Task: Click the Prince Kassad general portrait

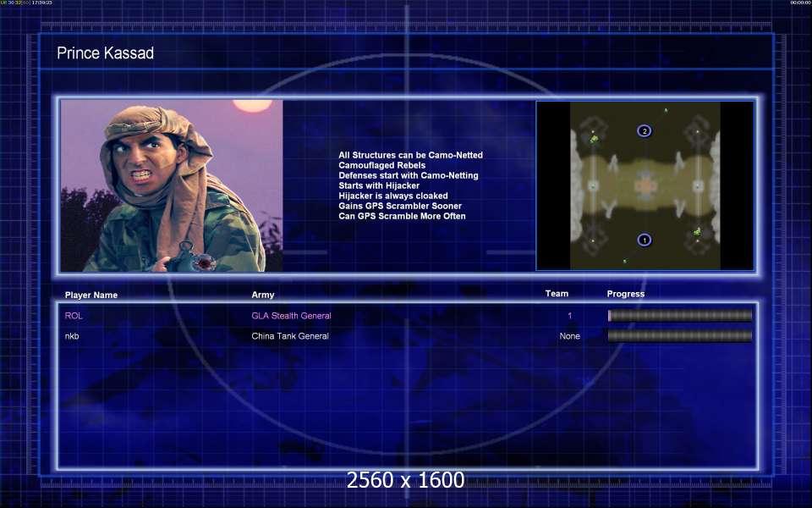Action: tap(172, 185)
